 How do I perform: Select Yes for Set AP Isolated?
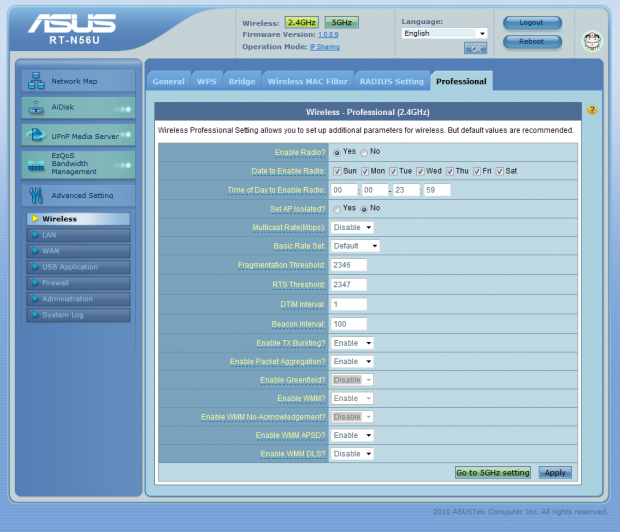pos(337,209)
